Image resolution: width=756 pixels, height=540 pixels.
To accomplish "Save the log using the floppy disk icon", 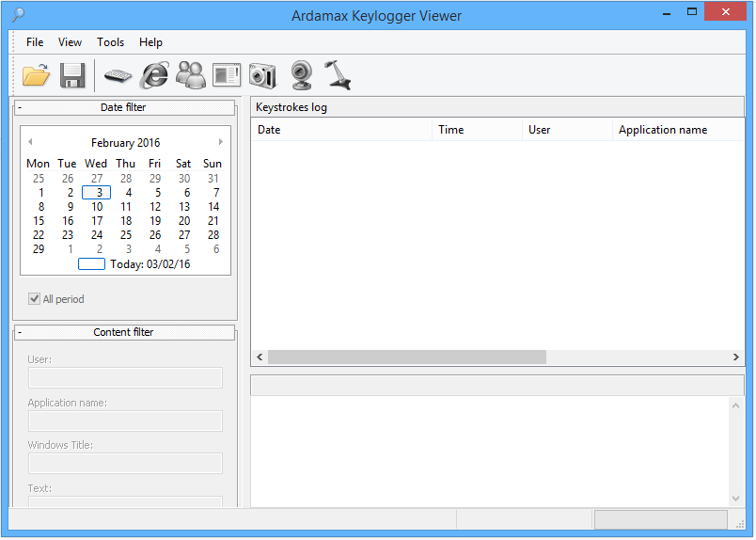I will pos(72,76).
